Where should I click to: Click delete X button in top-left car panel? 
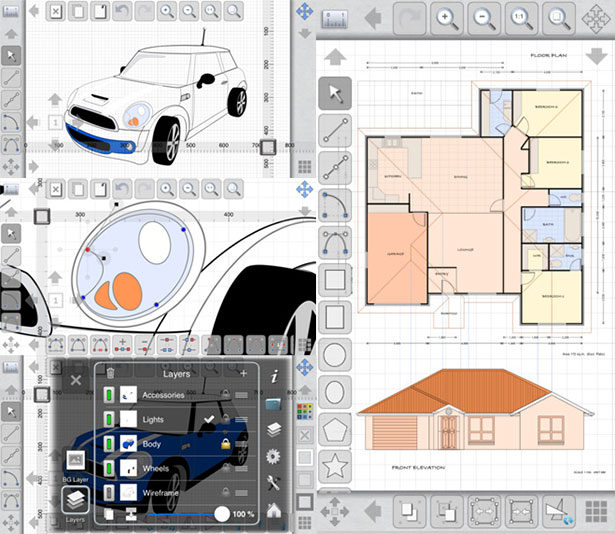(56, 11)
